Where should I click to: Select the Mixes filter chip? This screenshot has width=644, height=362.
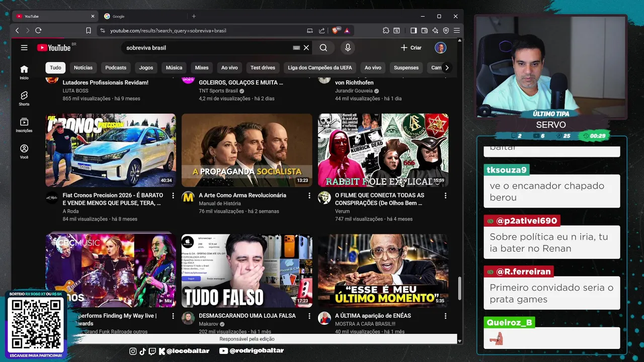tap(202, 68)
